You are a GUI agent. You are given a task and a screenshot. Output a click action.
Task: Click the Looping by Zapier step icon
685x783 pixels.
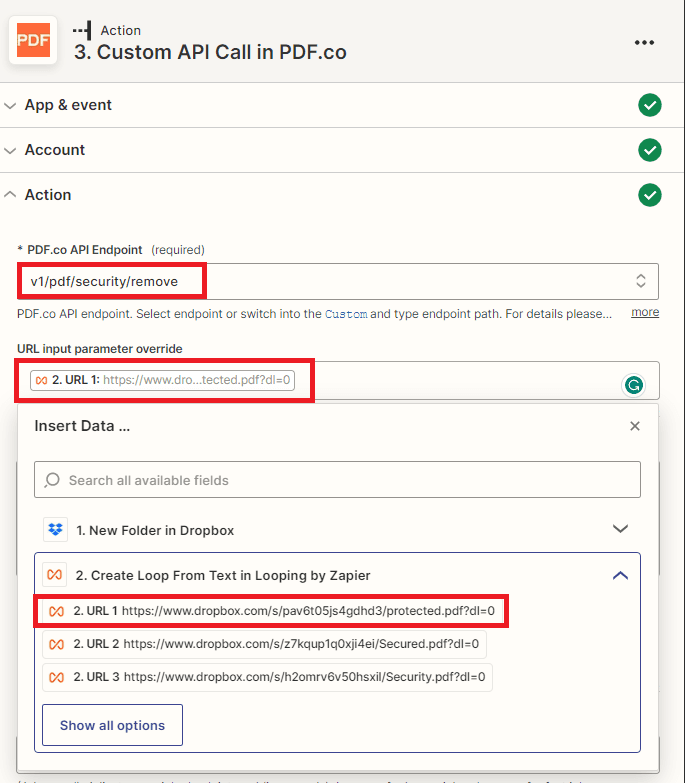coord(55,575)
